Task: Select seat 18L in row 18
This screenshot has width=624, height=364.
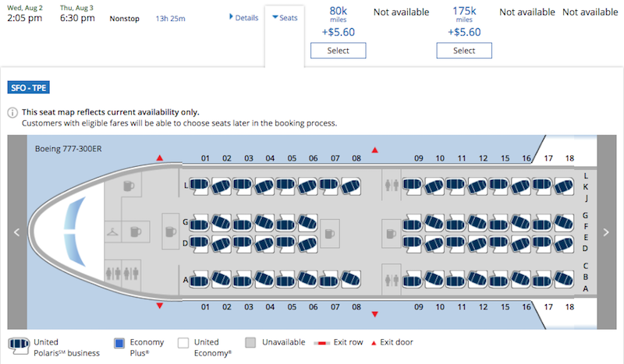Action: pyautogui.click(x=563, y=186)
